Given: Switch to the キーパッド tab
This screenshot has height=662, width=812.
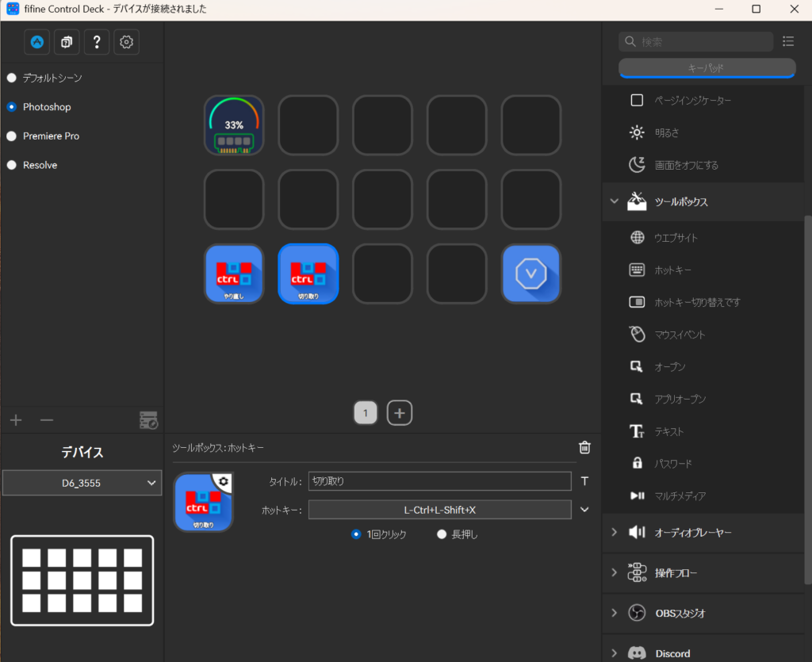Looking at the screenshot, I should pyautogui.click(x=706, y=68).
